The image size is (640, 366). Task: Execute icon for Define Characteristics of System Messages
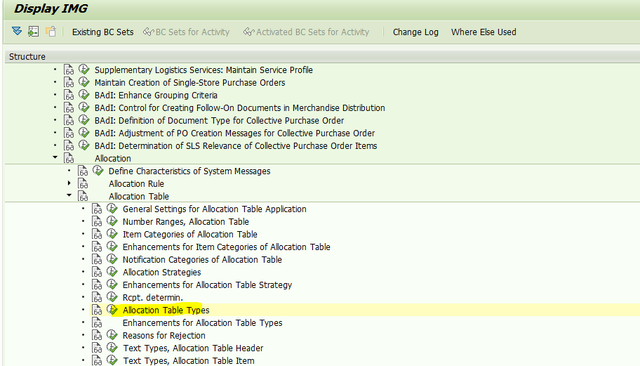pos(98,171)
